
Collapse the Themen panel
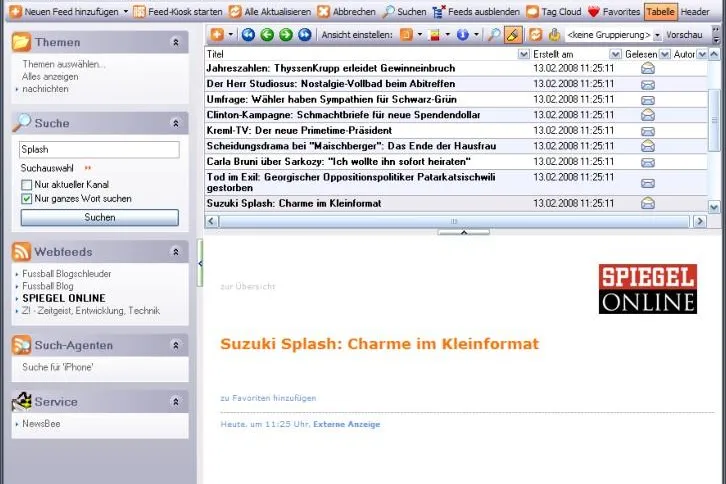[176, 42]
